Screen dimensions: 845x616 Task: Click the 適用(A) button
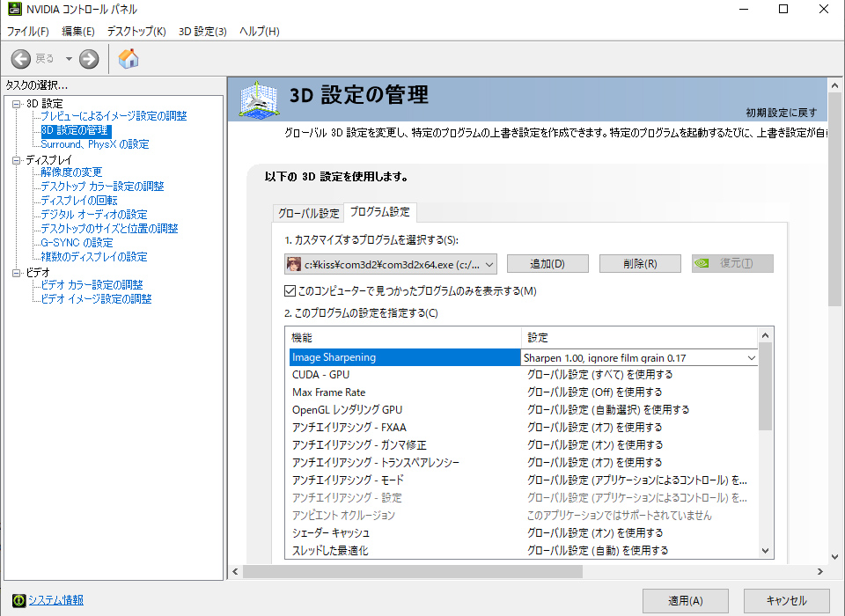pyautogui.click(x=686, y=600)
